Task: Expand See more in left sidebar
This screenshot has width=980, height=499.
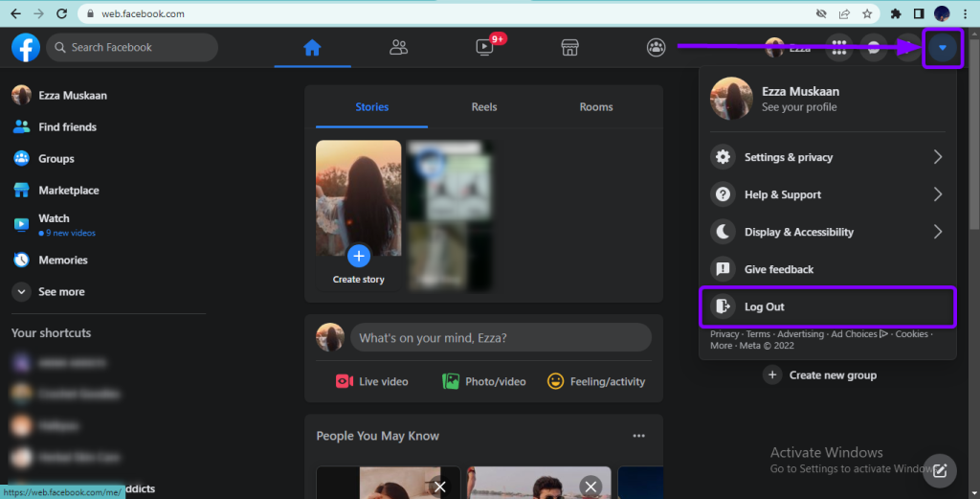Action: pyautogui.click(x=61, y=292)
